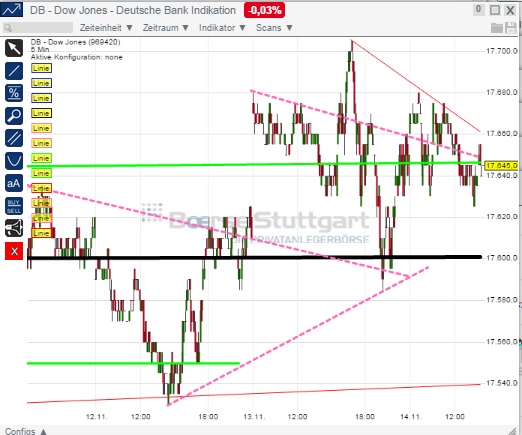
Task: Select the arrow pointer tool
Action: click(14, 48)
